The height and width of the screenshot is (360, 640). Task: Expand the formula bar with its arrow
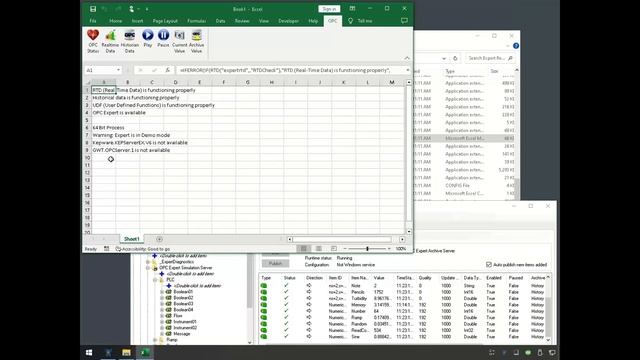(x=407, y=70)
